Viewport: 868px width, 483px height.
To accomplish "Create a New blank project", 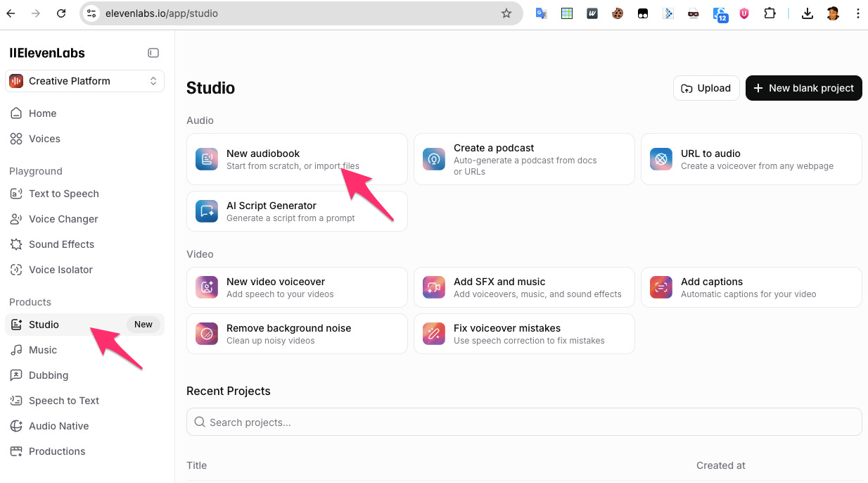I will pos(803,88).
